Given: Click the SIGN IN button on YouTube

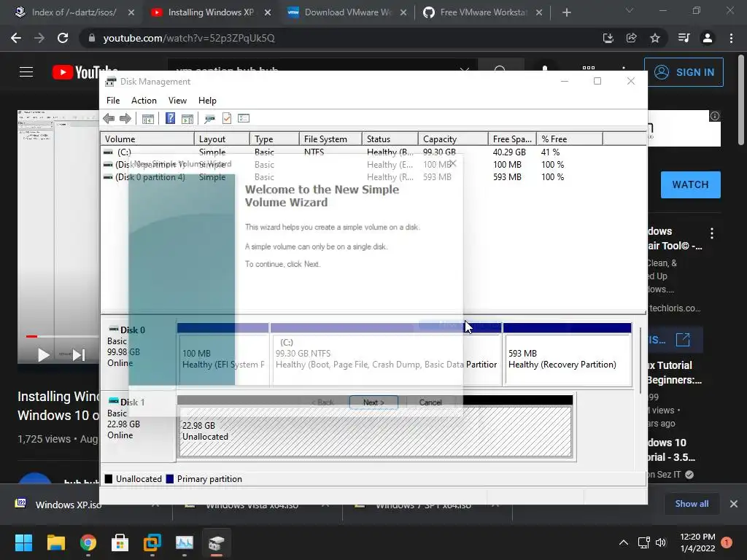Looking at the screenshot, I should [684, 72].
